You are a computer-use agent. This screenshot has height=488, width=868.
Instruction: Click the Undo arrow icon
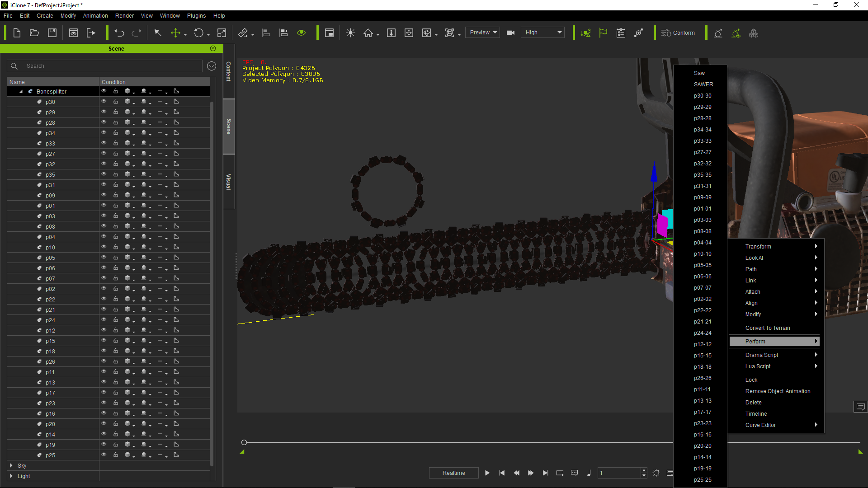pyautogui.click(x=119, y=33)
